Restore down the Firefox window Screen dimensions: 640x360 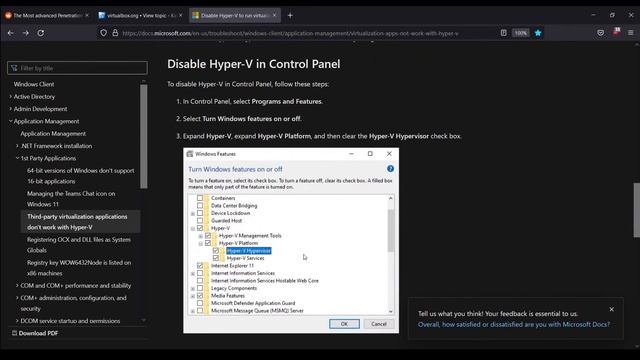pyautogui.click(x=612, y=15)
